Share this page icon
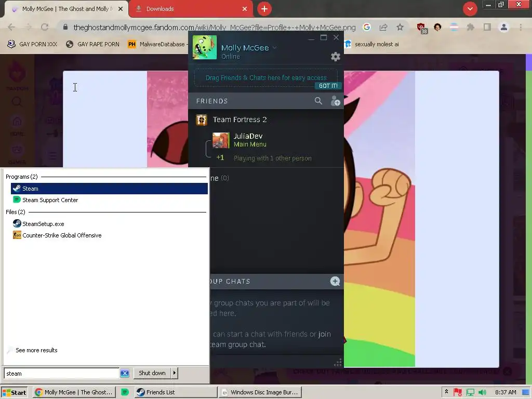Screen dimensions: 532x399 [383, 27]
